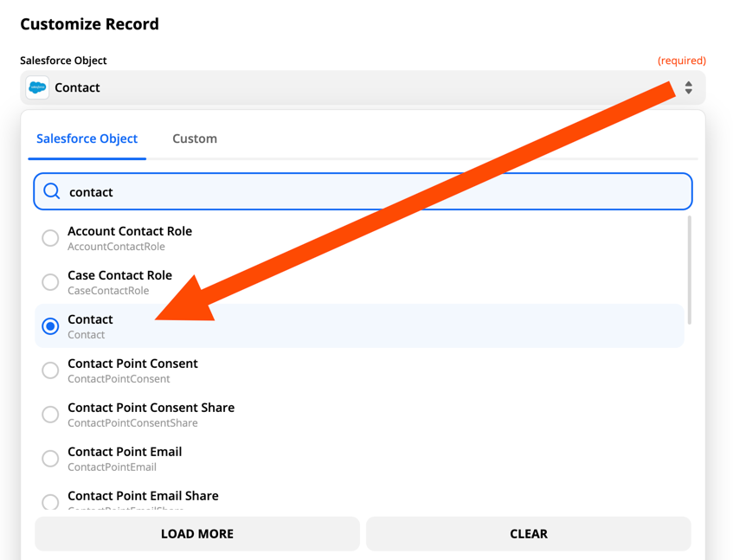The image size is (733, 560).
Task: Select the Contact Point Consent radio button
Action: pos(50,370)
